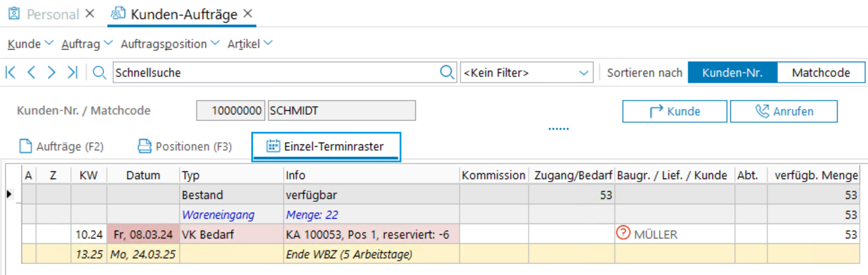Open the Artikel menu

[x=249, y=44]
